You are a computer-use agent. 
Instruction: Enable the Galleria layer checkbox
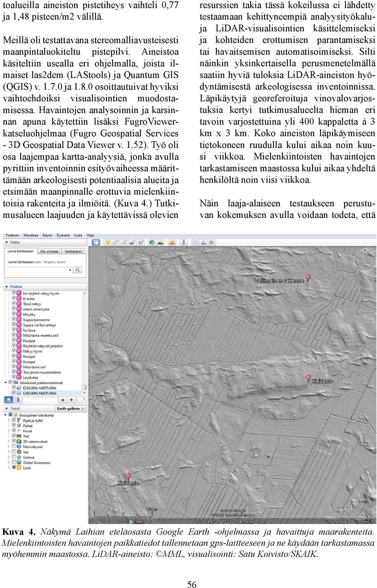coord(14,457)
